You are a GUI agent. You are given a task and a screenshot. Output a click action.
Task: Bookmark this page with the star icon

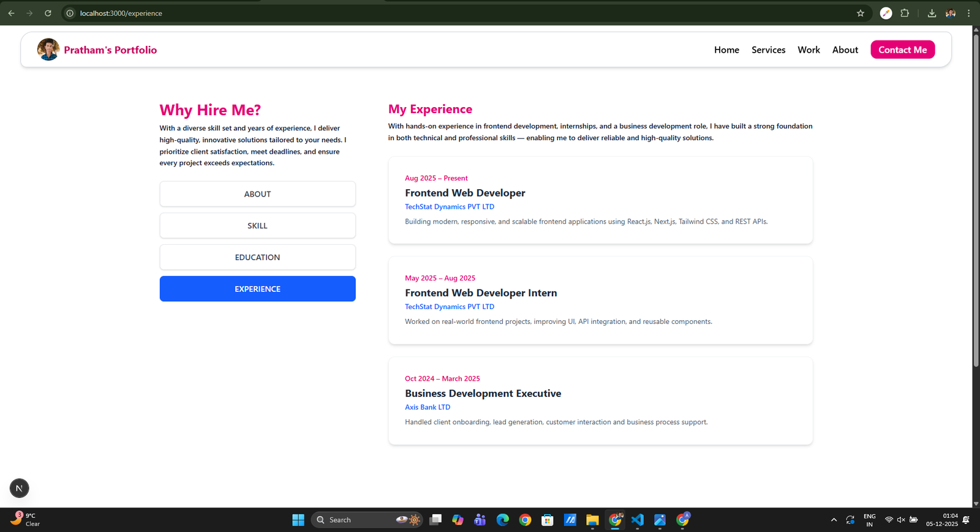click(x=860, y=13)
